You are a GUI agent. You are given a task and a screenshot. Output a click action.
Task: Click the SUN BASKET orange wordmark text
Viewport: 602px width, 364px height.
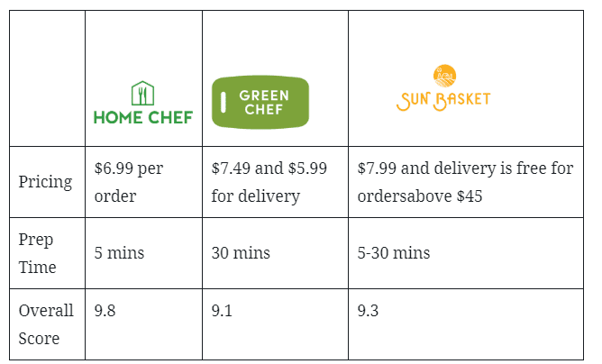(x=443, y=101)
